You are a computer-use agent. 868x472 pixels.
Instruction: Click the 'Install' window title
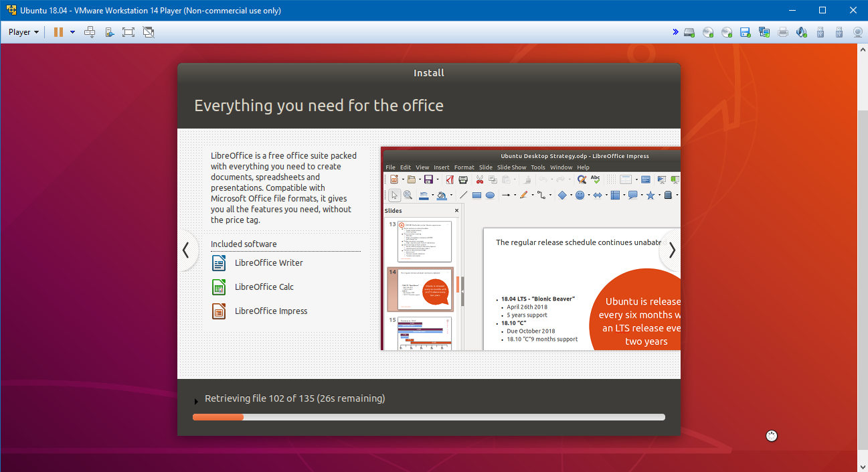pyautogui.click(x=429, y=73)
